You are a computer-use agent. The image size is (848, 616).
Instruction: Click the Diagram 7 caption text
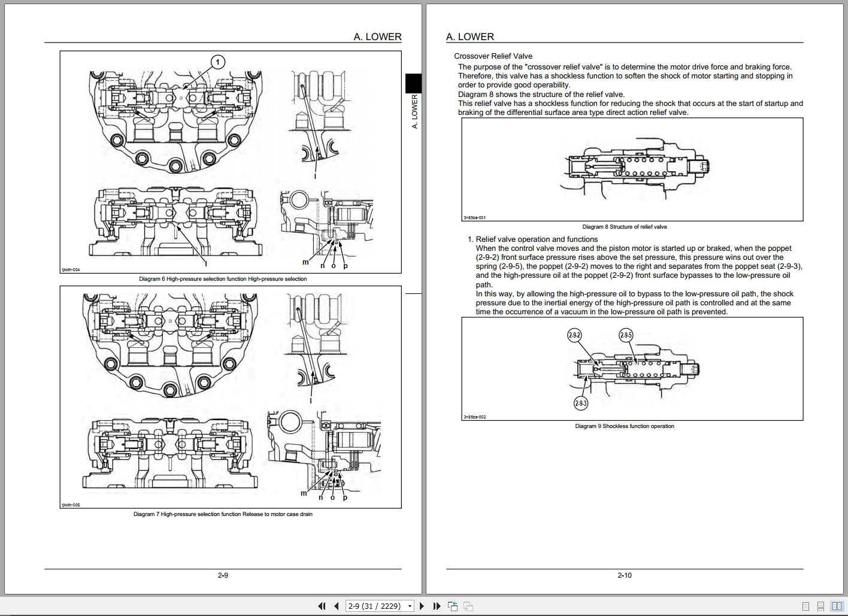[x=223, y=514]
